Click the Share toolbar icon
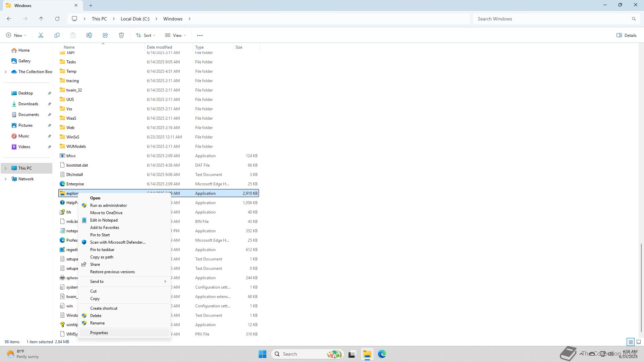Image resolution: width=644 pixels, height=362 pixels. 105,35
